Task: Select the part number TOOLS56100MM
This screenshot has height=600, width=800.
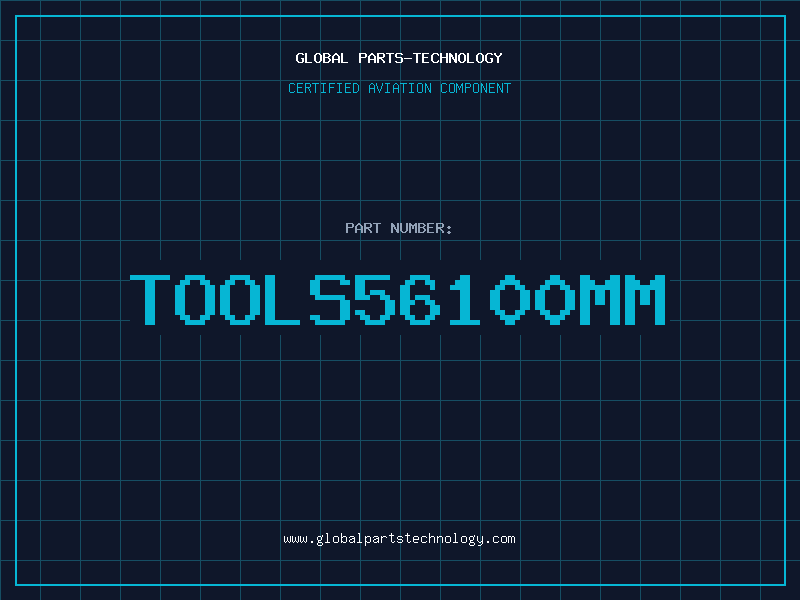Action: tap(398, 299)
